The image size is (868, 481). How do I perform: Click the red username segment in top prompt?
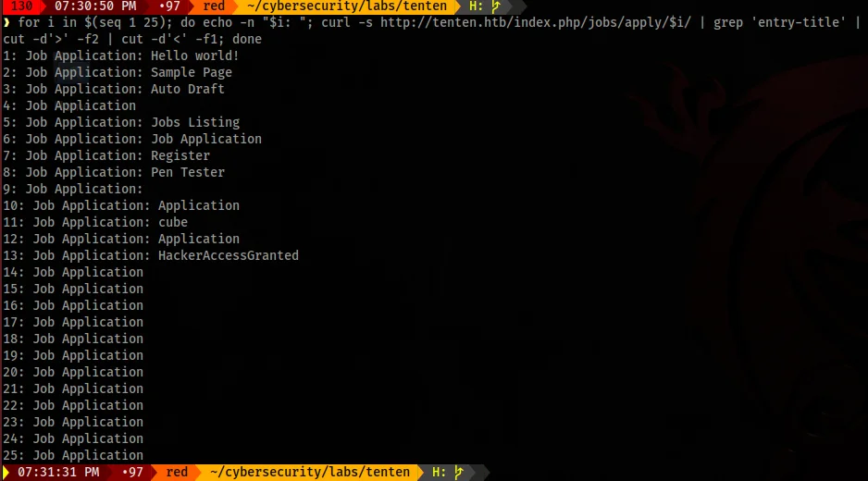(214, 6)
